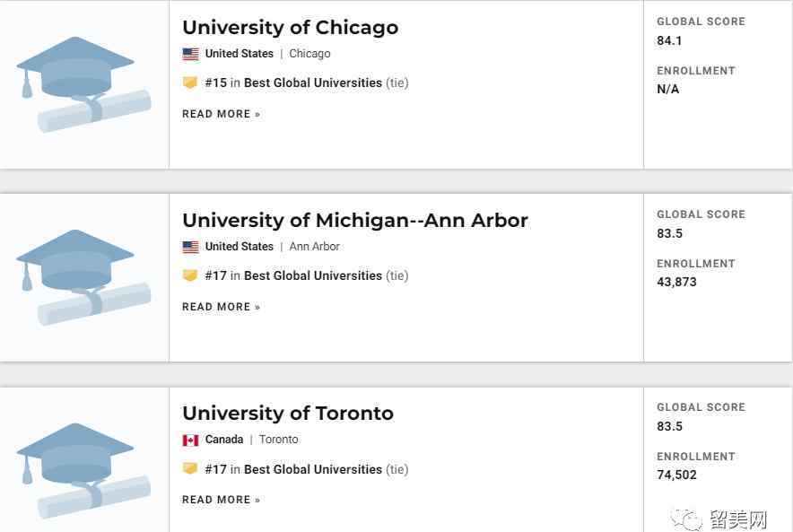Click READ MORE under University of Toronto
Screen dimensions: 793x532
(x=221, y=500)
